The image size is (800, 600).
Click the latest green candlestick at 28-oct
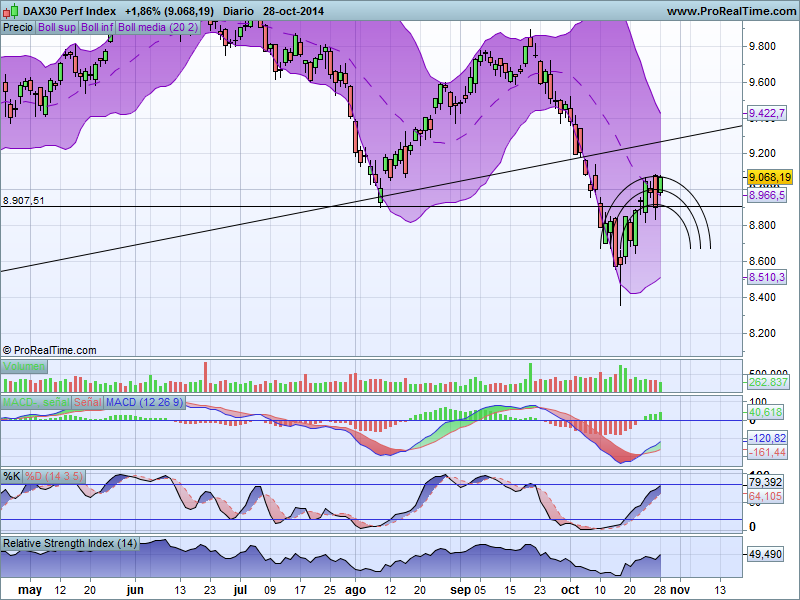coord(661,185)
